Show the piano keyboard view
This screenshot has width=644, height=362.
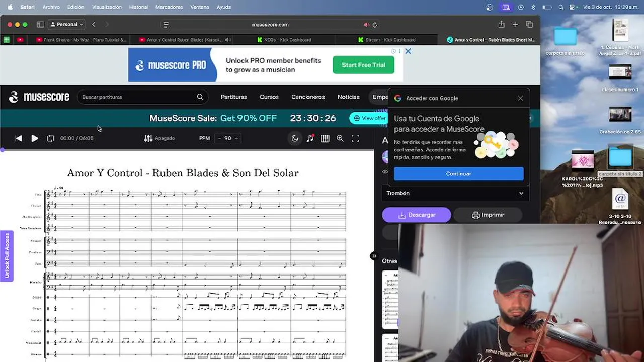pyautogui.click(x=325, y=138)
